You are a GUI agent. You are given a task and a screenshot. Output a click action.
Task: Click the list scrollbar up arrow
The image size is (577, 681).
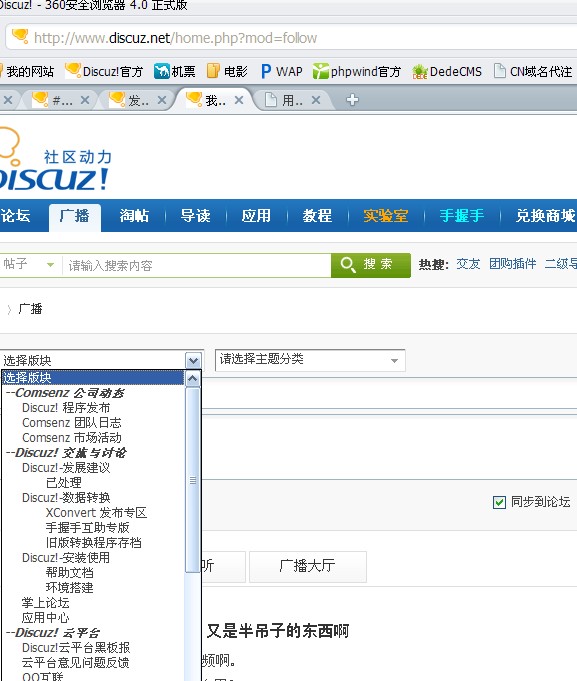[x=192, y=378]
